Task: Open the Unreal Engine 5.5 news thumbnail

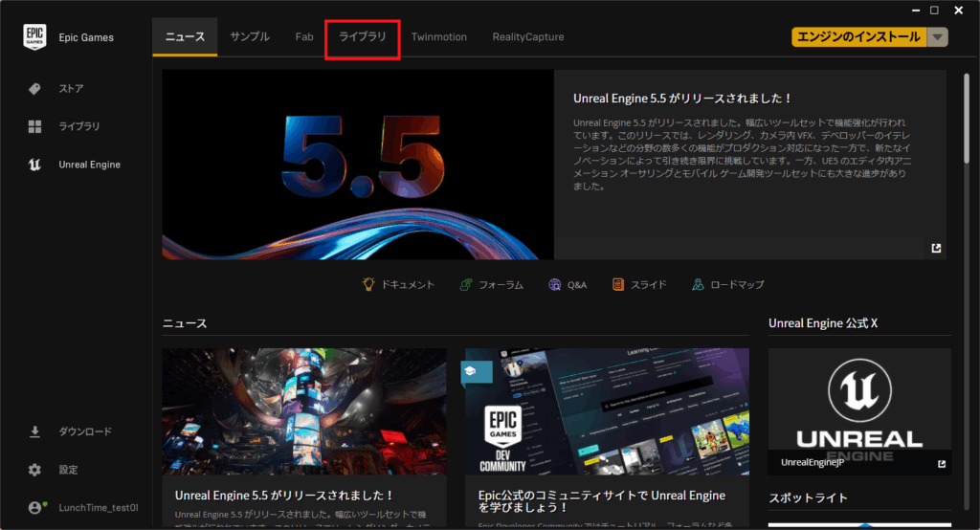Action: point(303,411)
